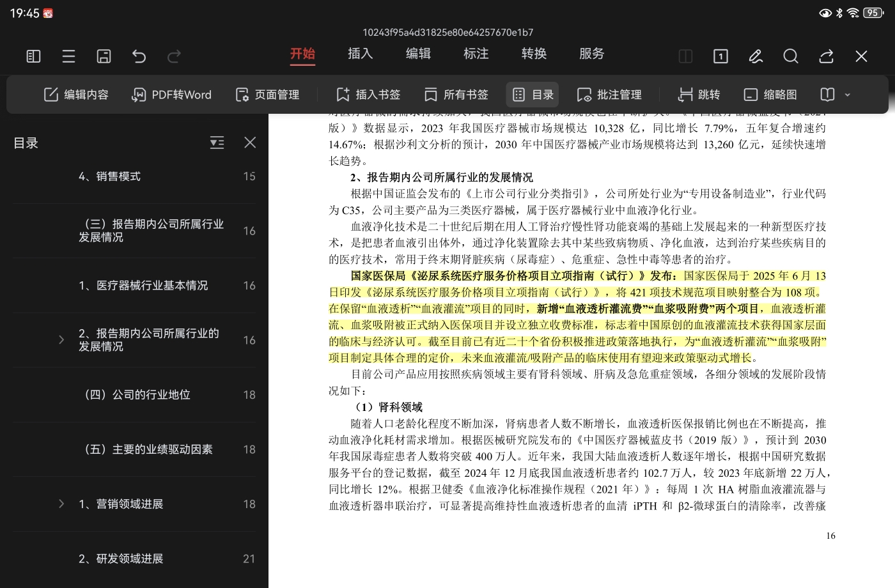The width and height of the screenshot is (895, 588).
Task: Collapse all outline entries icon
Action: (217, 143)
